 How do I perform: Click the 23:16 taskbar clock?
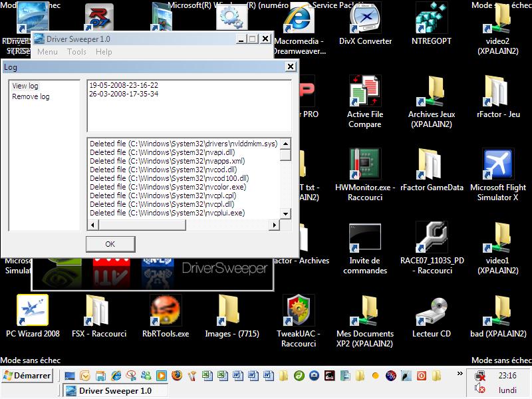click(x=507, y=376)
